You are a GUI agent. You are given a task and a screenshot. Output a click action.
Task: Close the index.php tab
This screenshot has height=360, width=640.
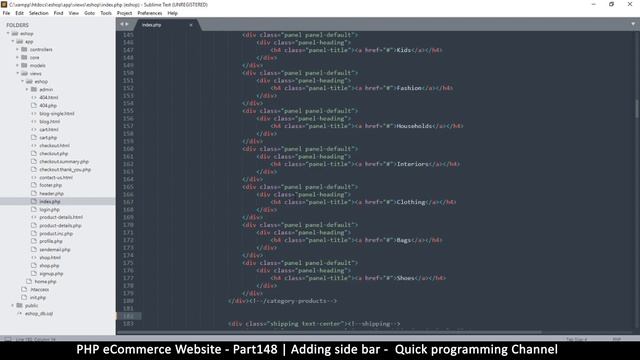[x=191, y=25]
